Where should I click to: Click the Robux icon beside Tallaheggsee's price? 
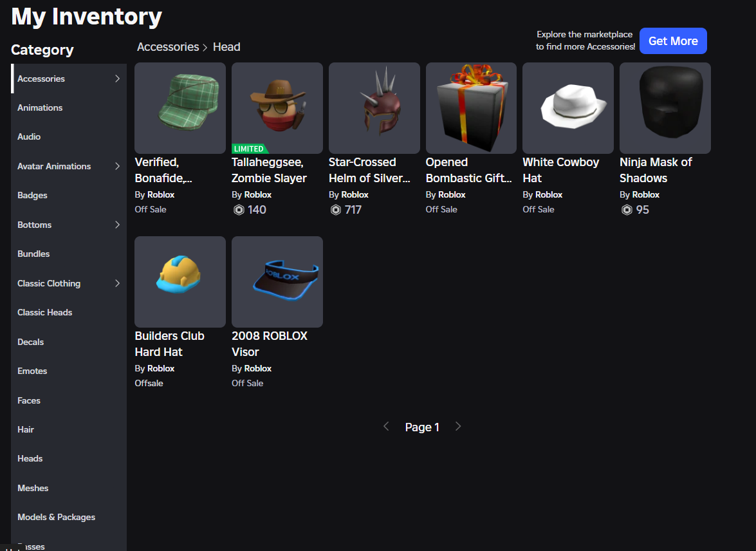coord(238,209)
